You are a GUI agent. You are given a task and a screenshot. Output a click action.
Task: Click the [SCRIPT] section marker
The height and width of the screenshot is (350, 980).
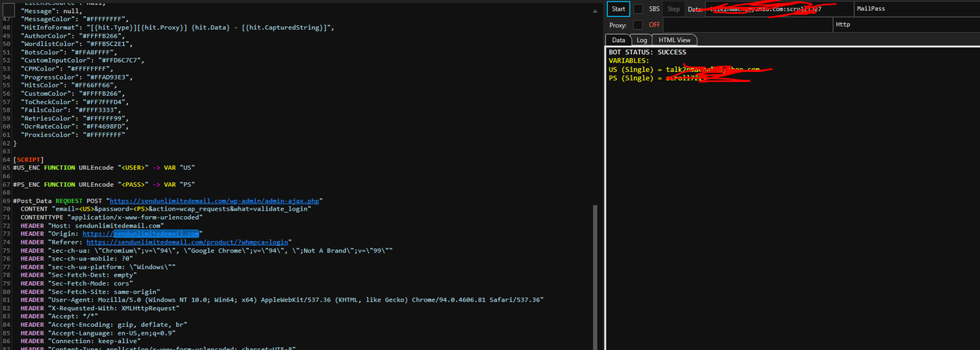coord(29,159)
